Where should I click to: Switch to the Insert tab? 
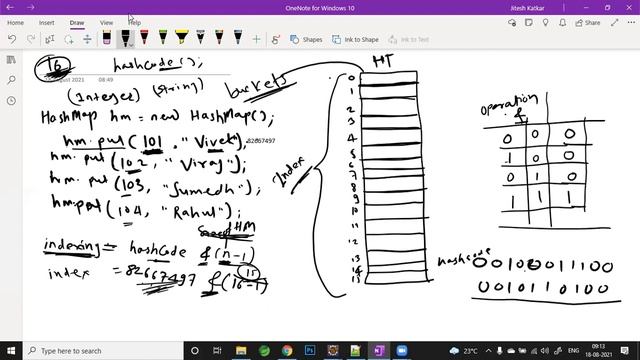[x=47, y=23]
